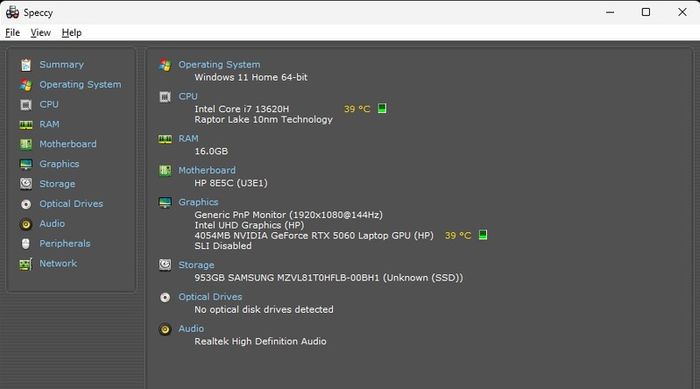Click the Intel UHD Graphics (HP) line
Image resolution: width=700 pixels, height=389 pixels.
click(x=249, y=226)
